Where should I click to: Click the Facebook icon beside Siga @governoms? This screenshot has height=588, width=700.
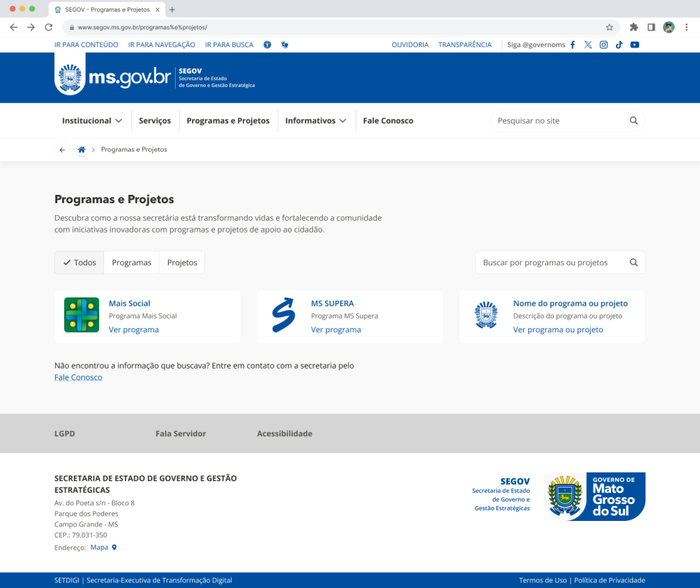pyautogui.click(x=573, y=44)
